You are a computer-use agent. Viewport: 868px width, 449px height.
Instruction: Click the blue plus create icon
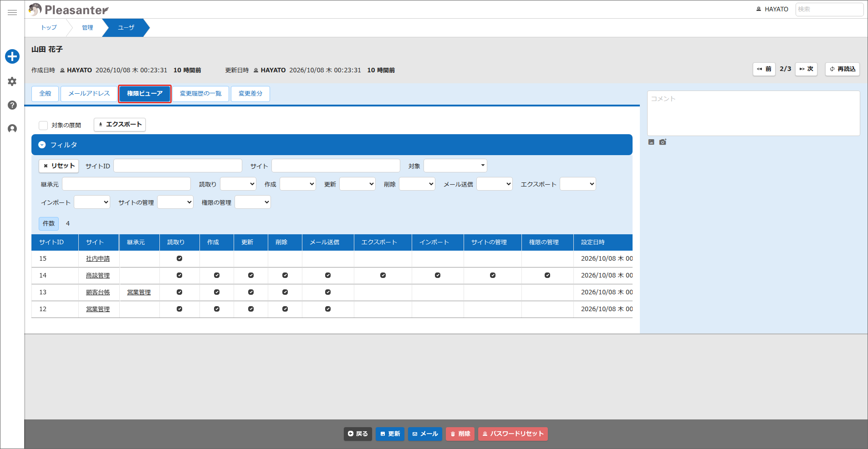[12, 56]
